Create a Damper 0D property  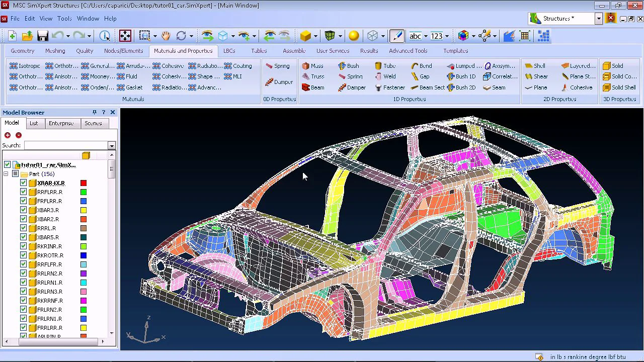click(279, 82)
